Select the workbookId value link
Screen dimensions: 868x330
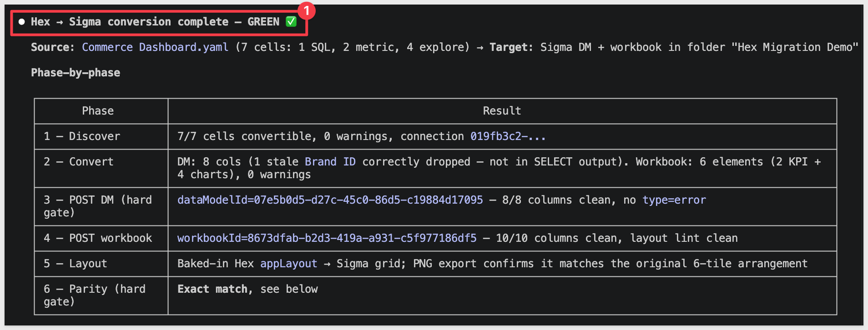[327, 238]
